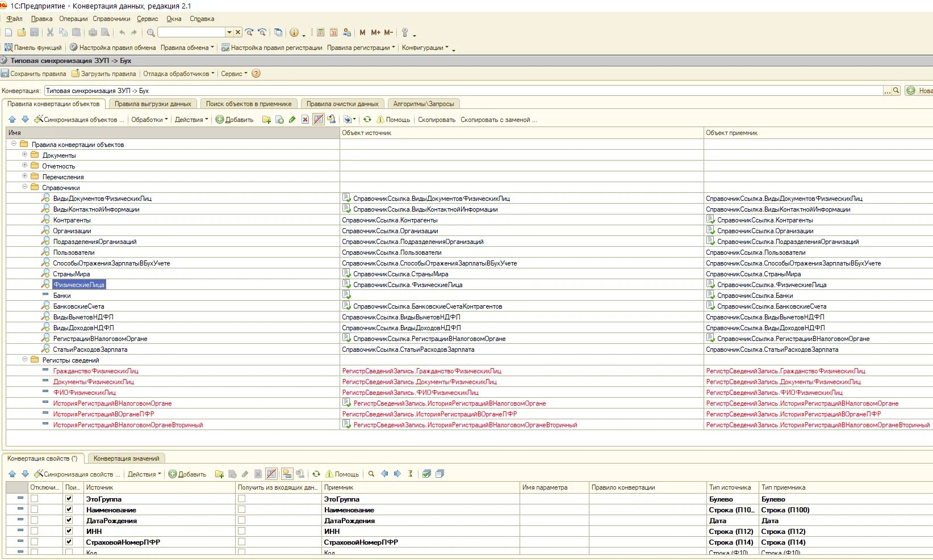Open the Правила обмена dropdown

pos(187,48)
